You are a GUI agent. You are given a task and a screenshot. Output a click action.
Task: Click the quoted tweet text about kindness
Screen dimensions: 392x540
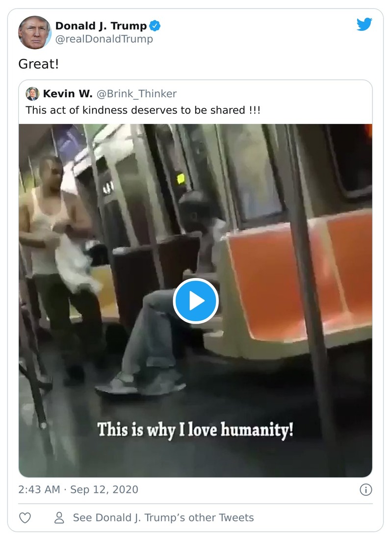(x=143, y=110)
